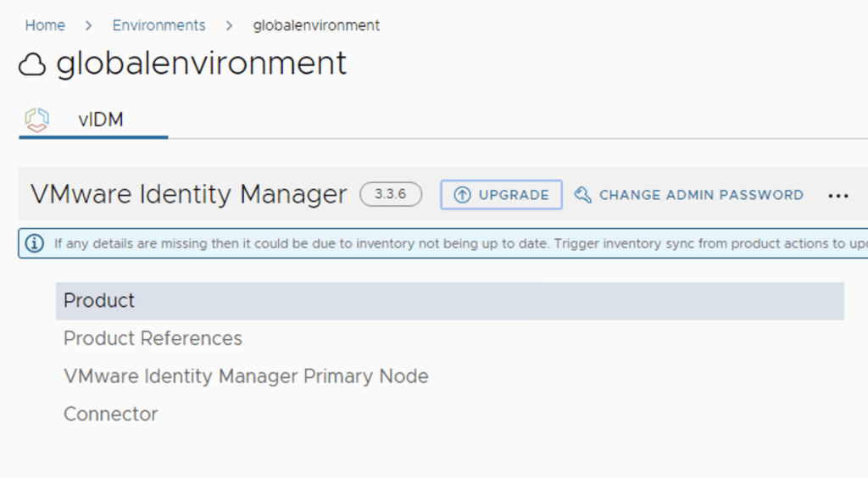
Task: Select the vIDM tab
Action: (x=93, y=120)
